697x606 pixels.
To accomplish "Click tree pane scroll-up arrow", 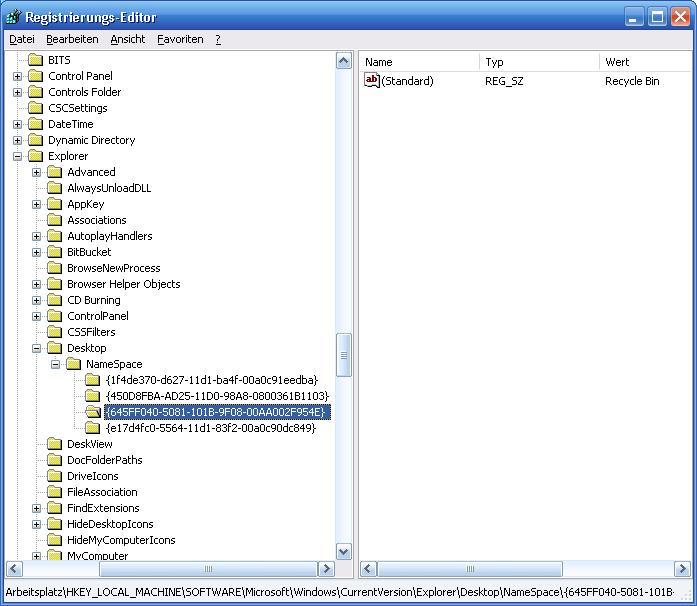I will [344, 60].
